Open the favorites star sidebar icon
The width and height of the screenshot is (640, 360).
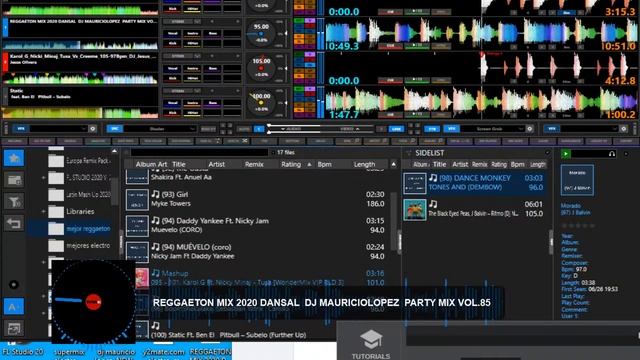click(14, 158)
